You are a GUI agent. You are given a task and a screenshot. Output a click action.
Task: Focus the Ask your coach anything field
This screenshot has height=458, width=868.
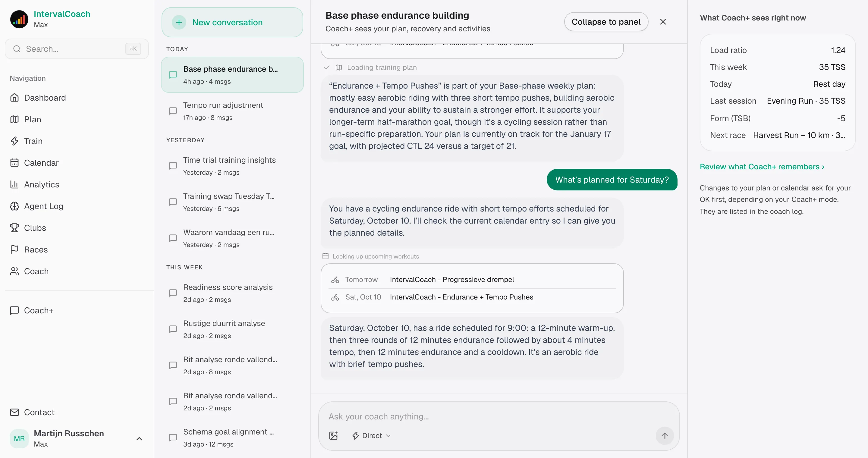pos(499,417)
